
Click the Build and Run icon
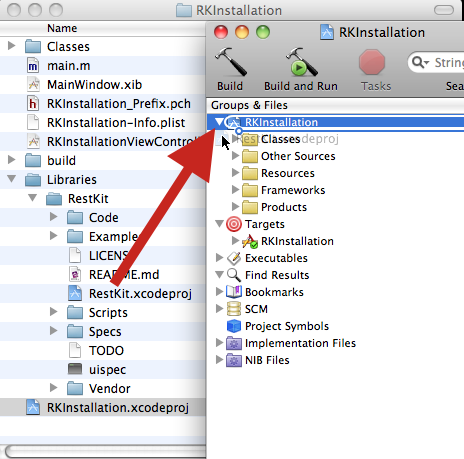pyautogui.click(x=301, y=62)
